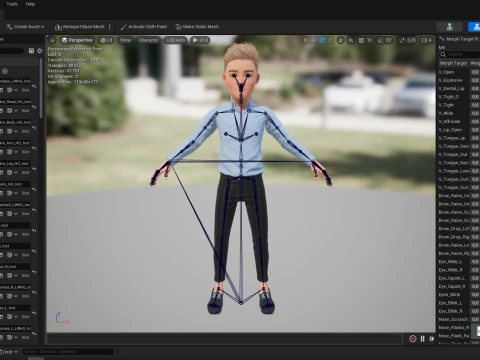Image resolution: width=480 pixels, height=360 pixels.
Task: Open the Cmd console type dropdown
Action: click(9, 352)
